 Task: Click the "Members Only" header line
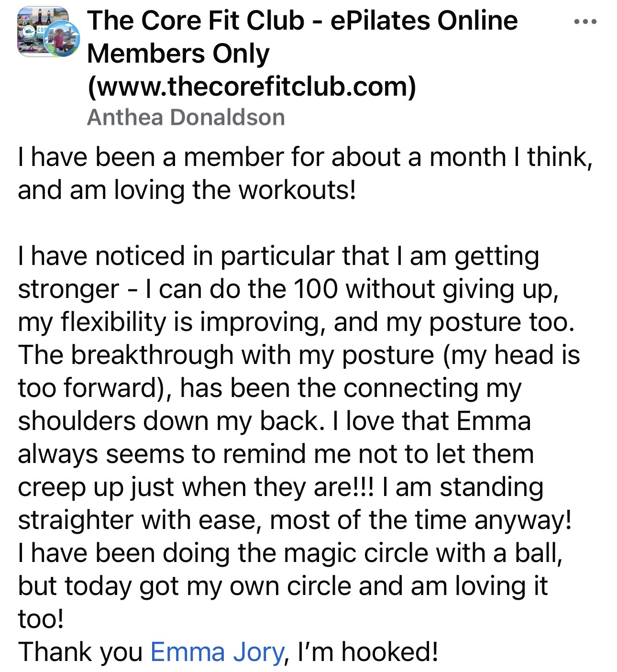tap(178, 54)
